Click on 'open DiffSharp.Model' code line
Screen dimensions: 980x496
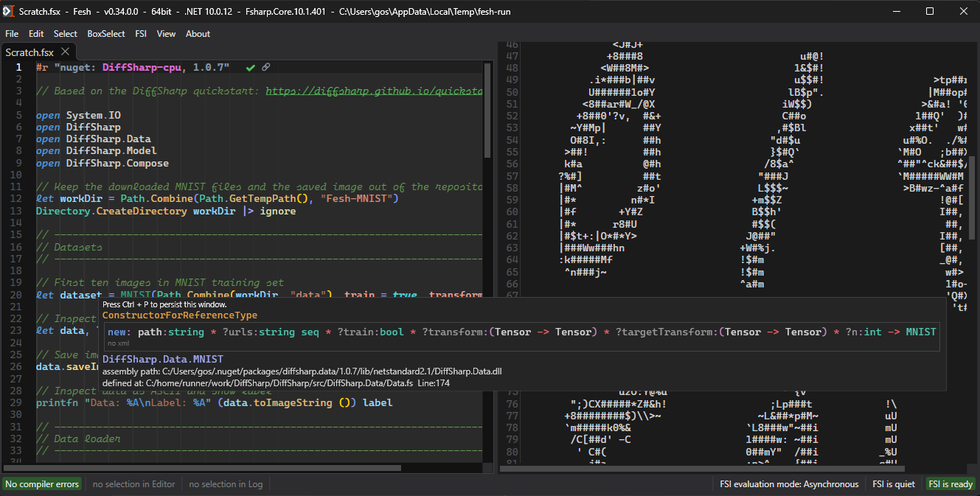(x=97, y=151)
